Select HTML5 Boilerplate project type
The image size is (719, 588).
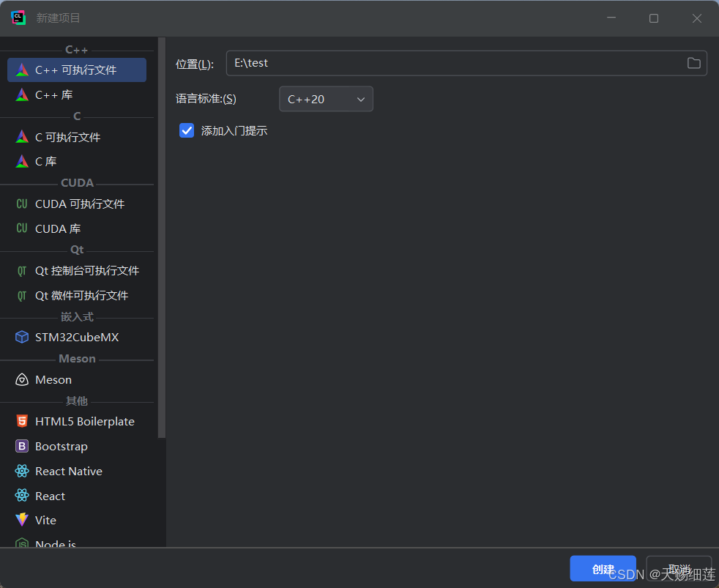point(77,421)
